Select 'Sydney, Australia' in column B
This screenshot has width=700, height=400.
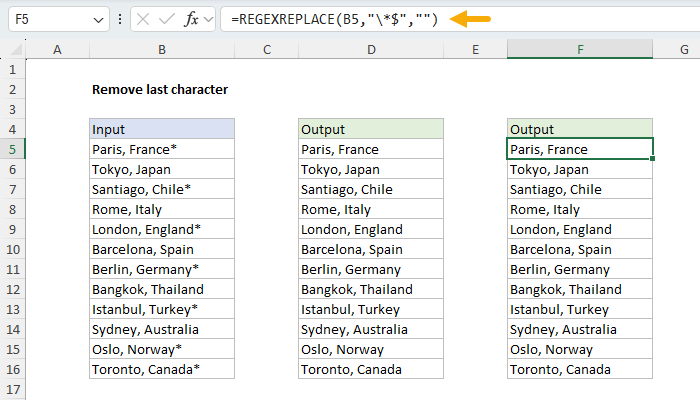point(162,329)
